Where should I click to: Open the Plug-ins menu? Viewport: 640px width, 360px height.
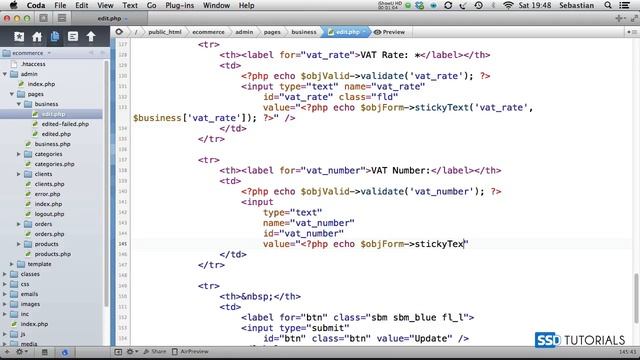coord(179,5)
